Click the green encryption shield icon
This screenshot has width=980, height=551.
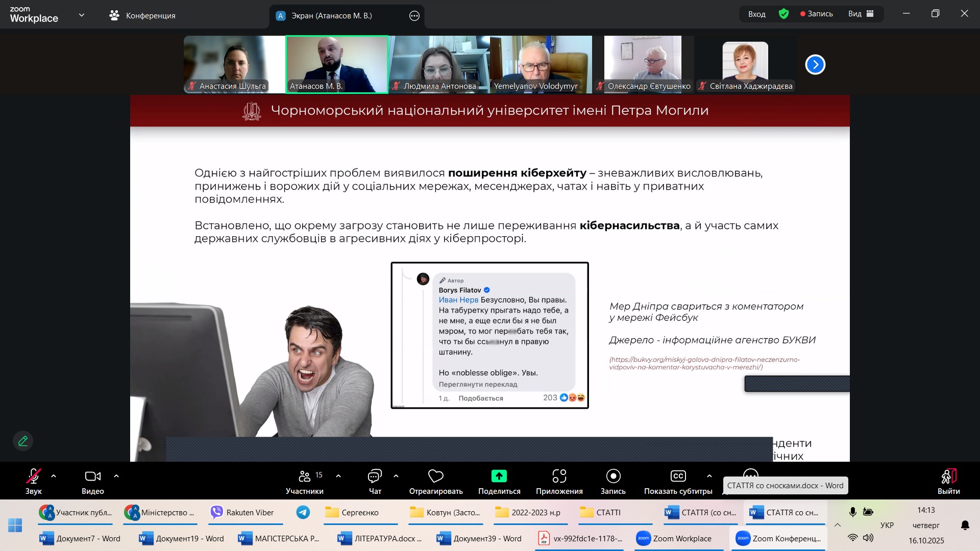(783, 14)
